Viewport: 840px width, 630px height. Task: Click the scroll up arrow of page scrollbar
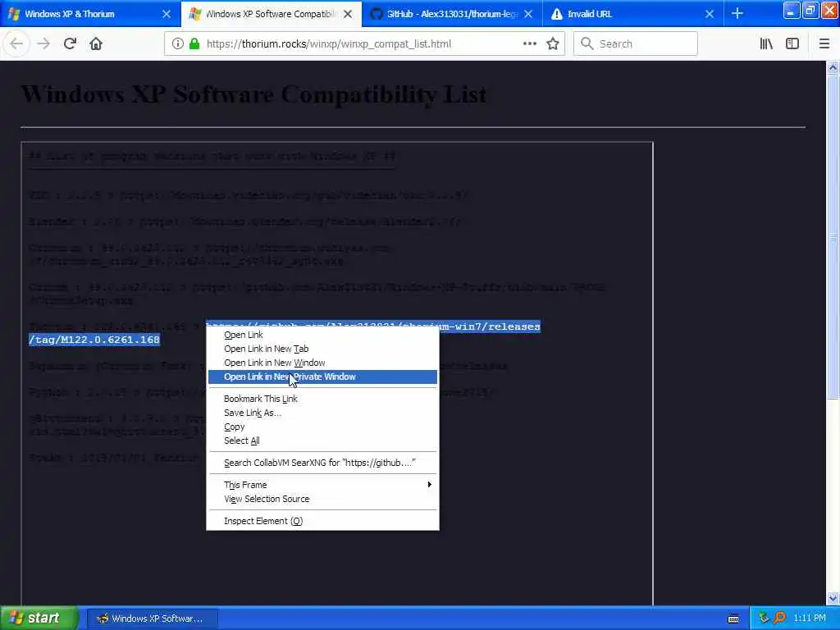pyautogui.click(x=833, y=67)
